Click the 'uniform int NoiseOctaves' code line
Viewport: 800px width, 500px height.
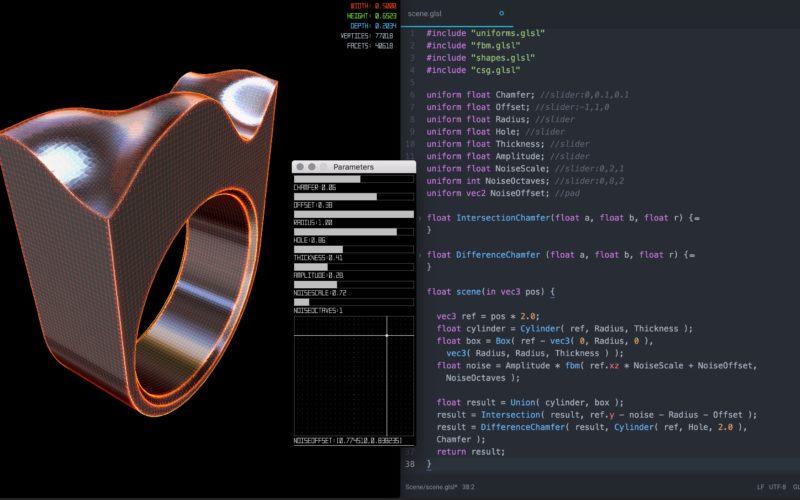click(x=526, y=181)
